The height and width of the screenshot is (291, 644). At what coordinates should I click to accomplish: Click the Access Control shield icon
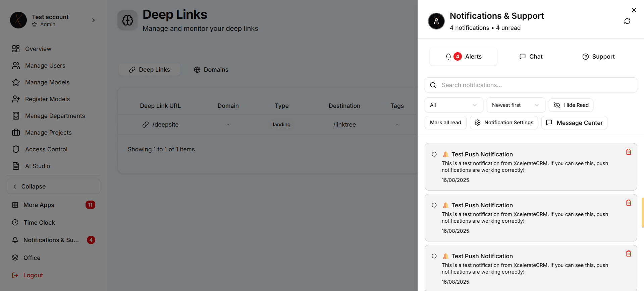tap(16, 149)
